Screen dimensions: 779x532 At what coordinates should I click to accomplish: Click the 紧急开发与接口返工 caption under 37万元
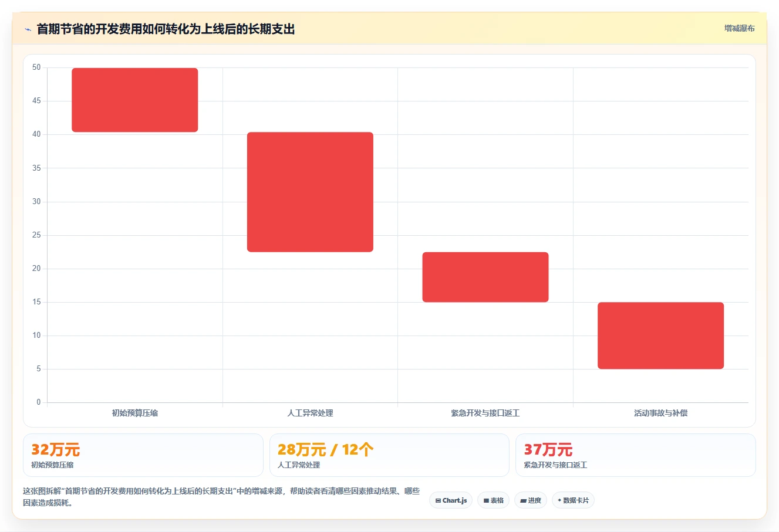click(555, 465)
